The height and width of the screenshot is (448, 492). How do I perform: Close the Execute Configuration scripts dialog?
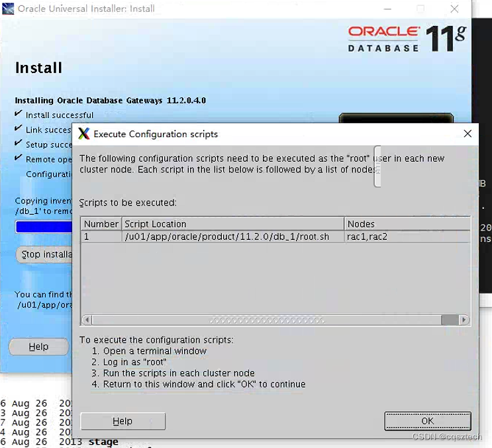click(467, 134)
